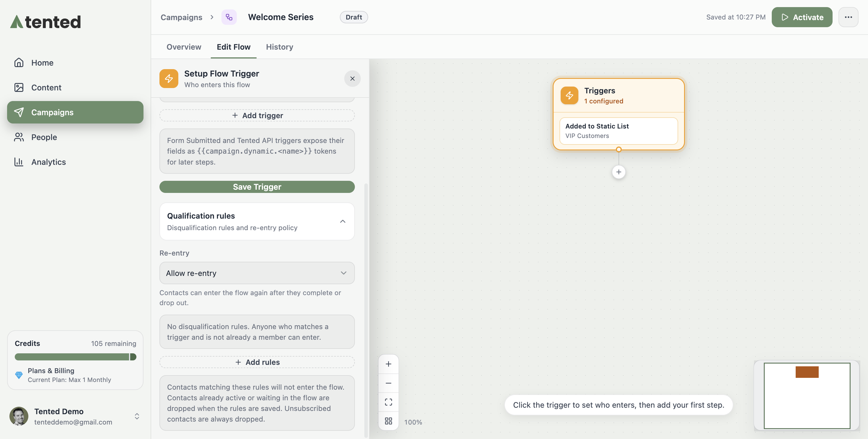Switch to the Overview tab
Viewport: 868px width, 439px height.
pos(184,47)
